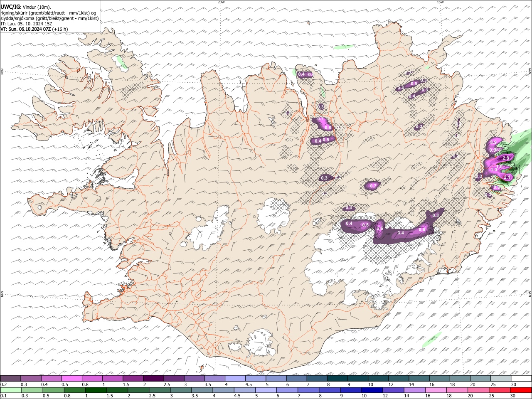Pick the red lower swatch between 25 and 30
Screen dimensions: 532x399
[x=499, y=390]
